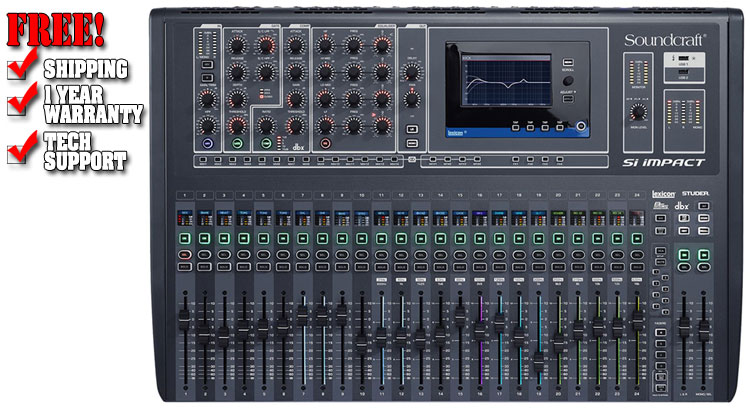Click the red FREE! heading

click(x=55, y=30)
